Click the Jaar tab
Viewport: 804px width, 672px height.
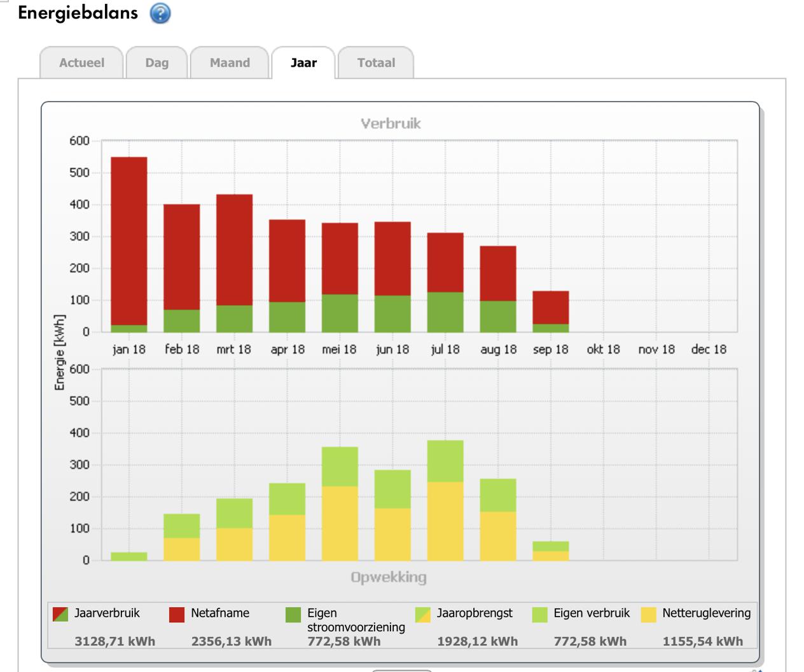click(x=303, y=63)
